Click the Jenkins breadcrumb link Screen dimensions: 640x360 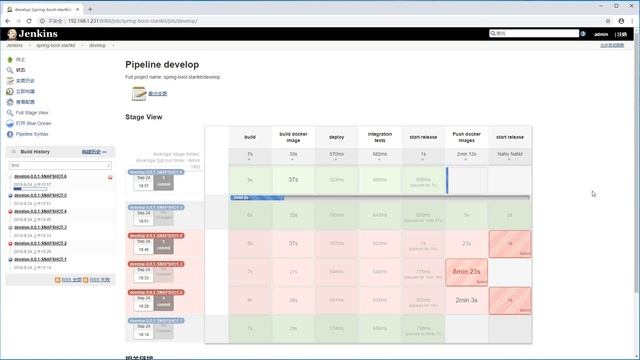15,45
